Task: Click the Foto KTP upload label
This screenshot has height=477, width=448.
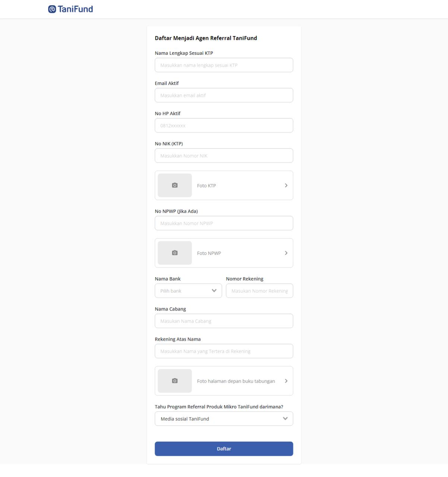Action: tap(206, 186)
